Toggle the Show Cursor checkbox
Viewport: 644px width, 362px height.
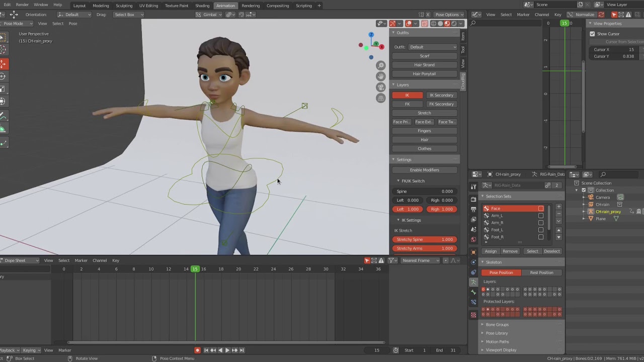point(592,34)
